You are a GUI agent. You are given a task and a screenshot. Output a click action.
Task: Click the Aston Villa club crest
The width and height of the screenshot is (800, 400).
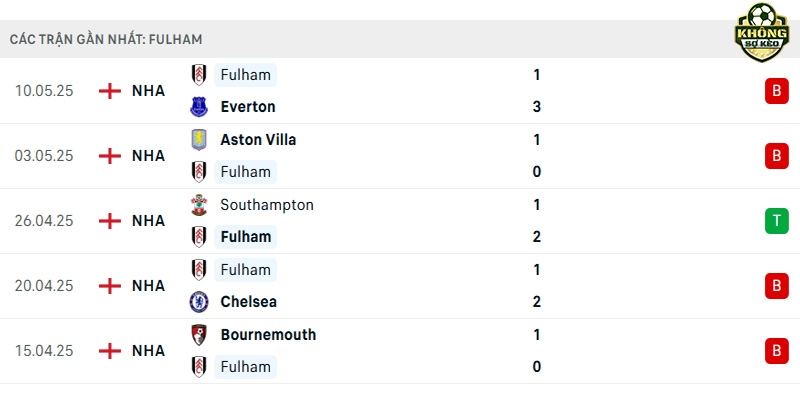[x=199, y=140]
